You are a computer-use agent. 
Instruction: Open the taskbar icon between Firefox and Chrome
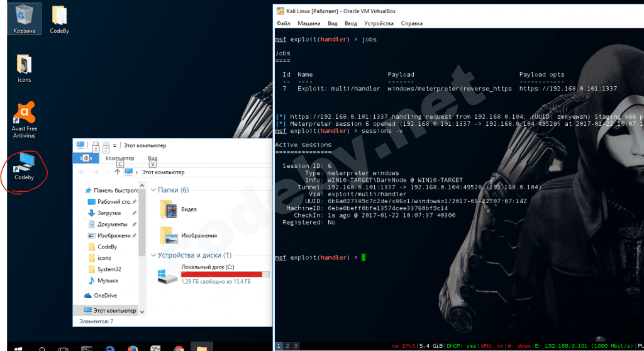click(x=155, y=348)
